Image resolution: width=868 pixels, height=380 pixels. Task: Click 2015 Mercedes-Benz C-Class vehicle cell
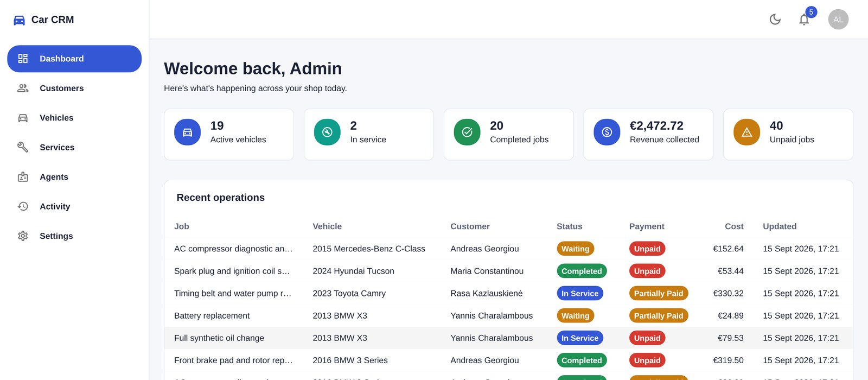pyautogui.click(x=369, y=249)
